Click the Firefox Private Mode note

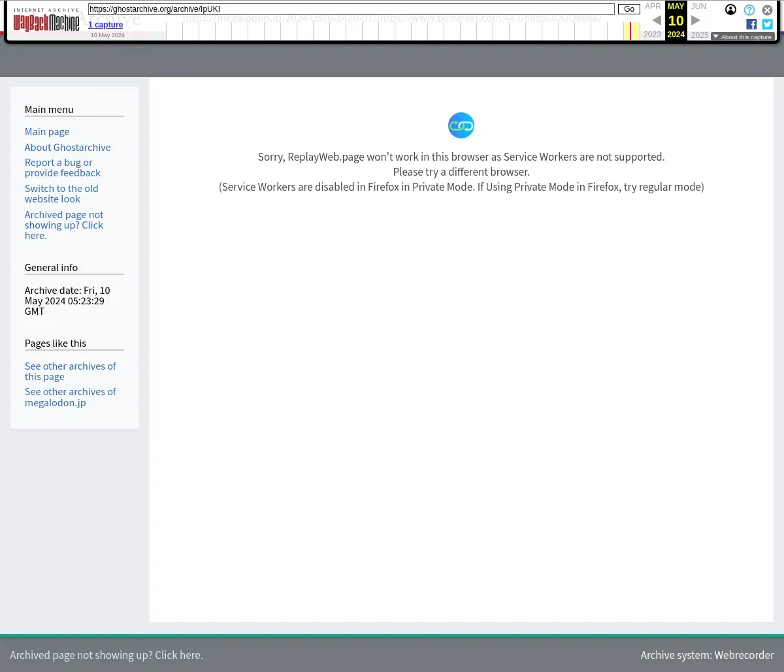point(461,187)
